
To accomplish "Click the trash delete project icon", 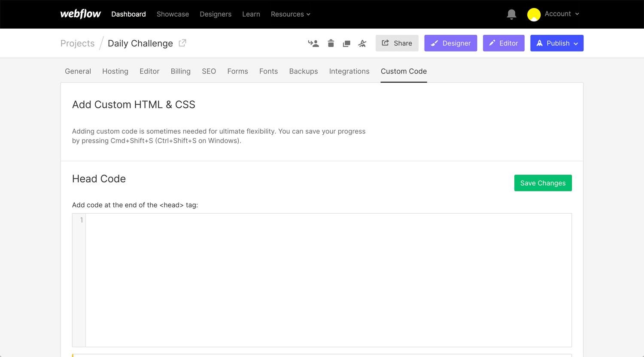I will pos(331,43).
